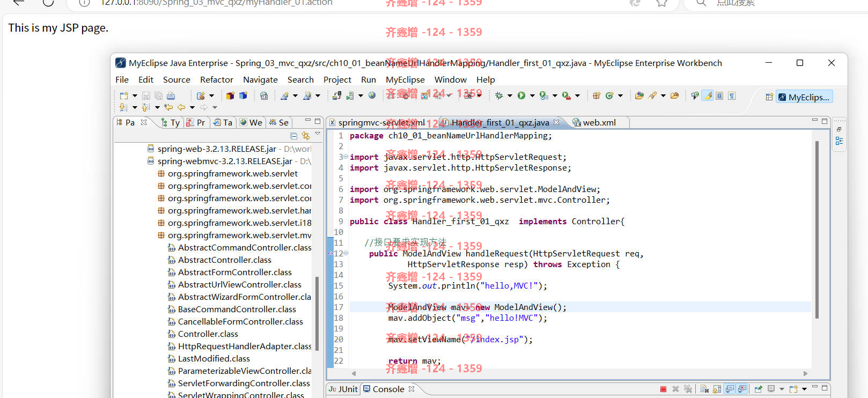868x398 pixels.
Task: Click the Scroll Lock icon in Console
Action: [x=717, y=389]
